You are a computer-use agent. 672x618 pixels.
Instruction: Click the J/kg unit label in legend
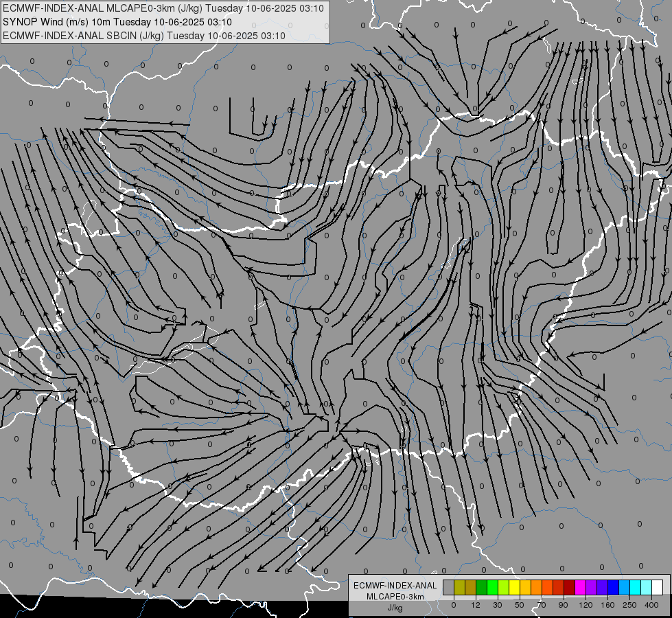pyautogui.click(x=395, y=608)
